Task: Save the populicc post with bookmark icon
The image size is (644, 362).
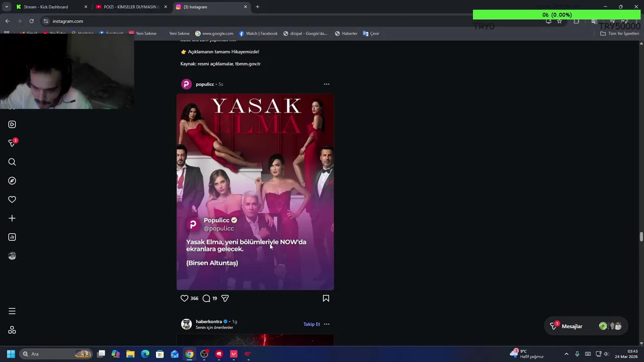Action: [x=326, y=298]
